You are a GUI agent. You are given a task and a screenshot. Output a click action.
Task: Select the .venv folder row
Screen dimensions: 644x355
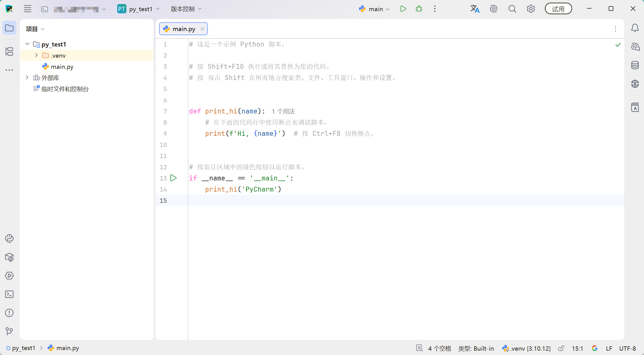pyautogui.click(x=87, y=55)
